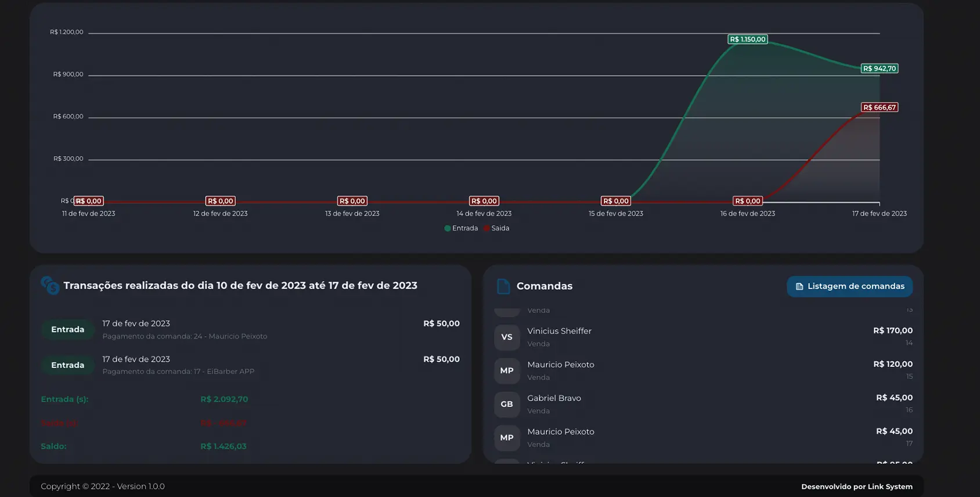Select the axis date 17 de fev de 2023
This screenshot has width=980, height=497.
(x=880, y=214)
